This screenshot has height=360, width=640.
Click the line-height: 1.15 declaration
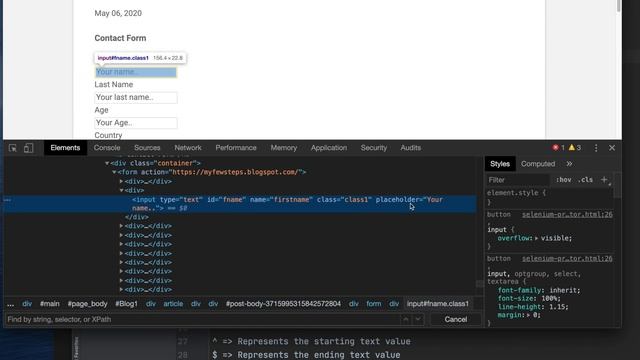tap(533, 307)
